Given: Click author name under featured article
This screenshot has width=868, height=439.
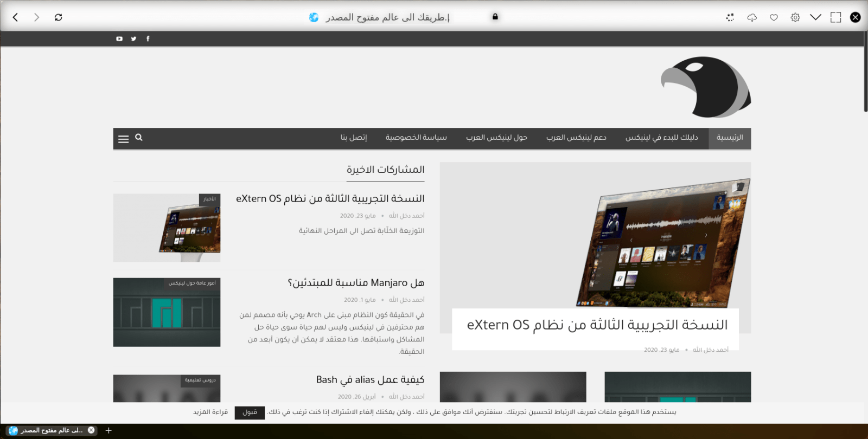Looking at the screenshot, I should pyautogui.click(x=711, y=350).
